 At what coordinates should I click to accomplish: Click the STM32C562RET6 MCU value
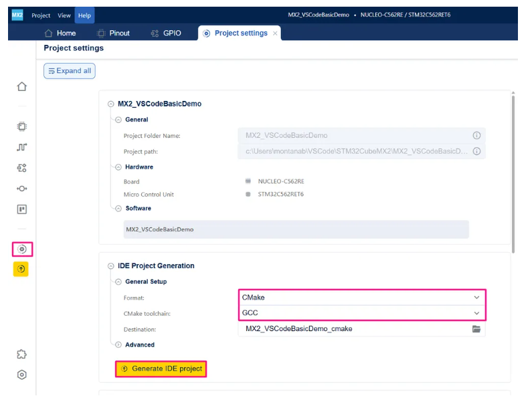pyautogui.click(x=280, y=195)
